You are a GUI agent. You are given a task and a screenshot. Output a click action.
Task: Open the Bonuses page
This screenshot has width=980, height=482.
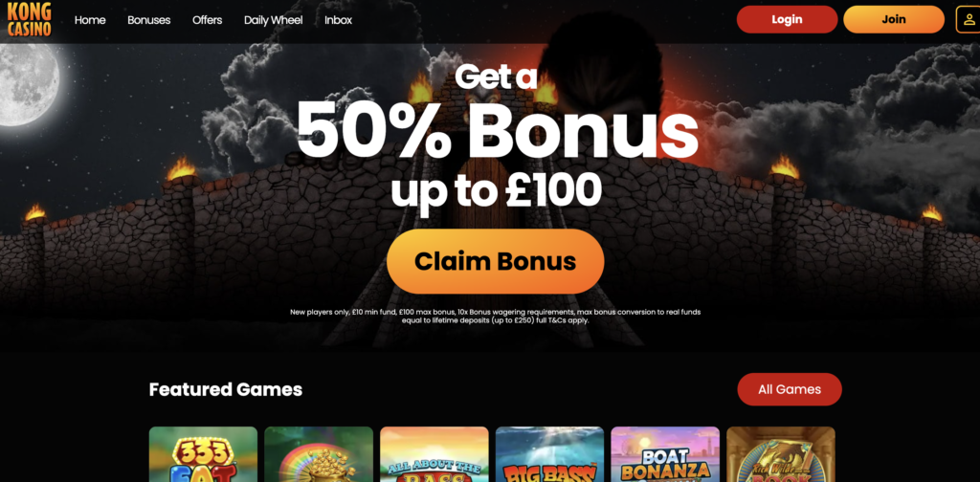tap(148, 20)
